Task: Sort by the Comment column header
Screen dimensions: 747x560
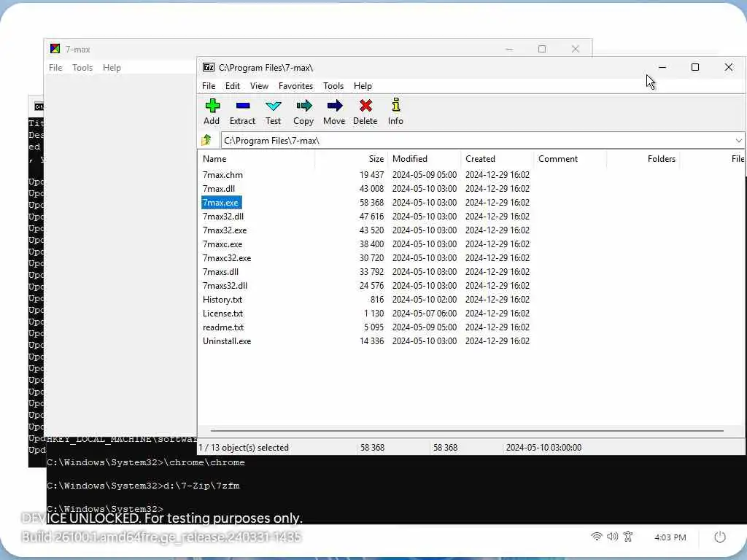Action: tap(570, 159)
